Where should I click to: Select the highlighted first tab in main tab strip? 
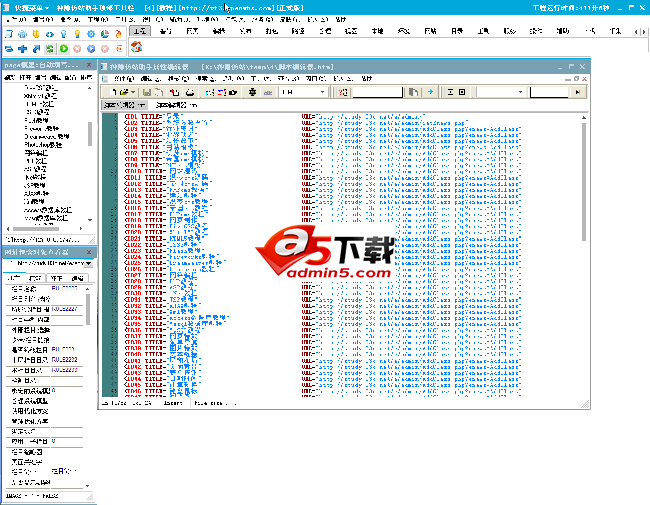[x=140, y=32]
